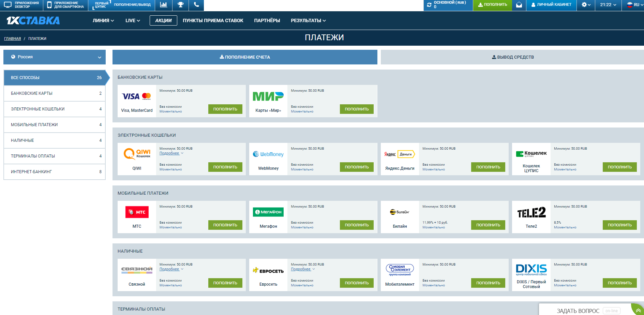Open the 21:22 time zone dropdown

(x=608, y=5)
